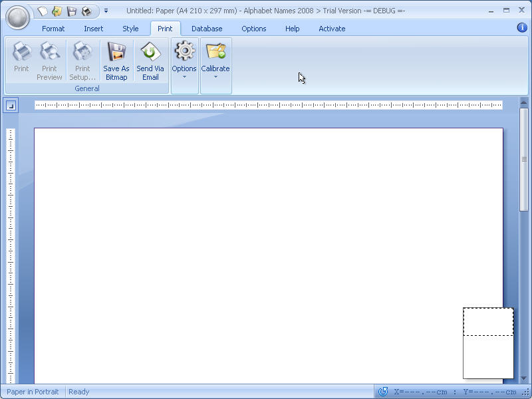The image size is (532, 399).
Task: Switch to the Format tab
Action: click(53, 29)
